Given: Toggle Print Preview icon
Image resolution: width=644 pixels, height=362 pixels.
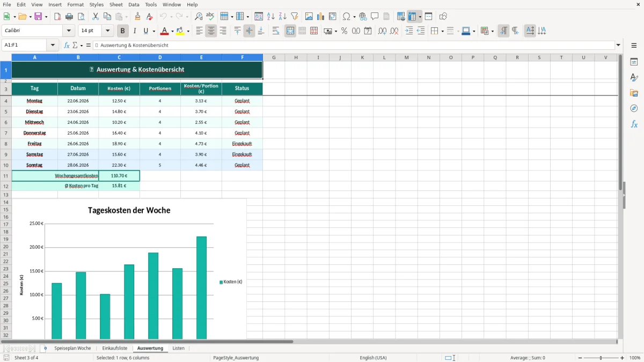Looking at the screenshot, I should 81,17.
